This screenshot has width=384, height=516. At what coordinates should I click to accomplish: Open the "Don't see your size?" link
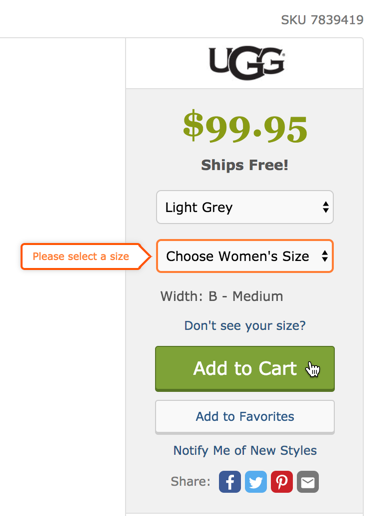[245, 326]
